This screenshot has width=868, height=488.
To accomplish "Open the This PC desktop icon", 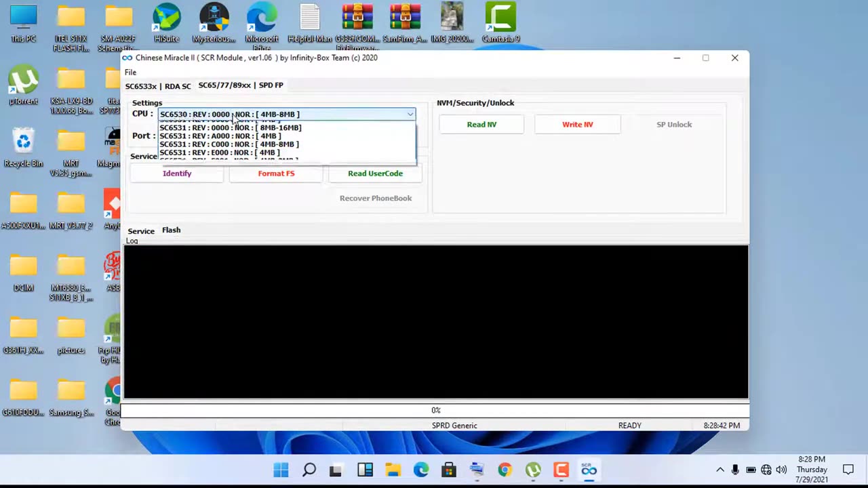I will pyautogui.click(x=23, y=23).
